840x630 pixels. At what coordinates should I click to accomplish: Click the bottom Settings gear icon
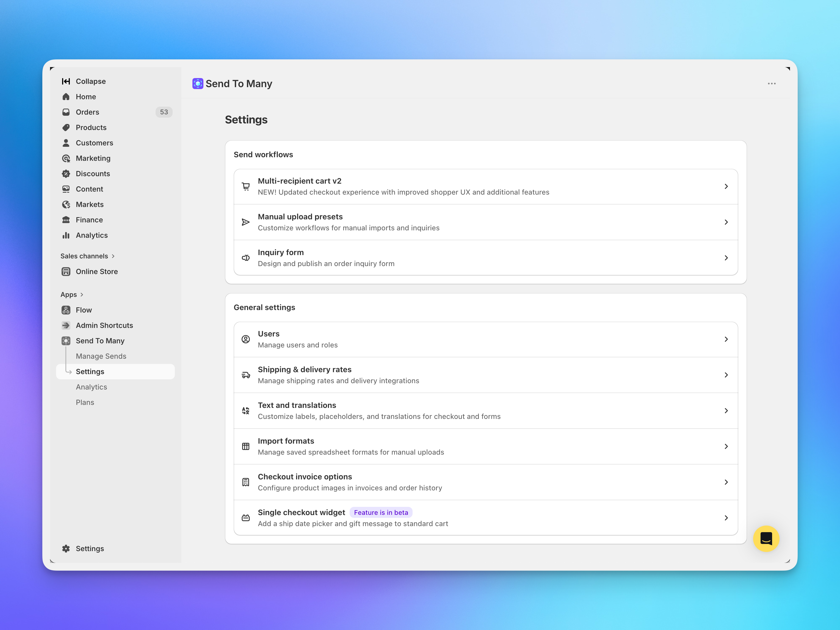(x=66, y=548)
